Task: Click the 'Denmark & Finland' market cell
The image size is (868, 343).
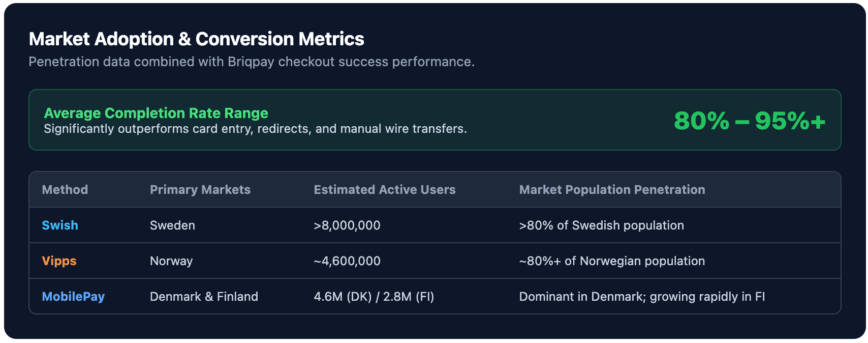Action: point(204,297)
